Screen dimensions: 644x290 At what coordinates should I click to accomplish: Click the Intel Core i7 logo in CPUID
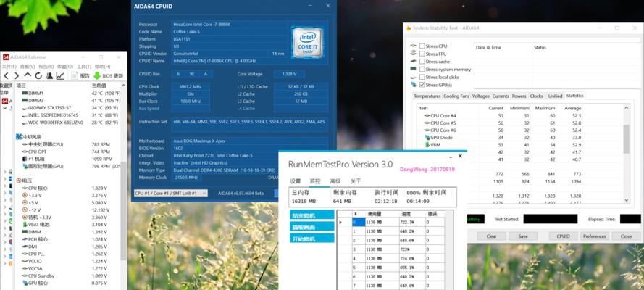pos(308,43)
